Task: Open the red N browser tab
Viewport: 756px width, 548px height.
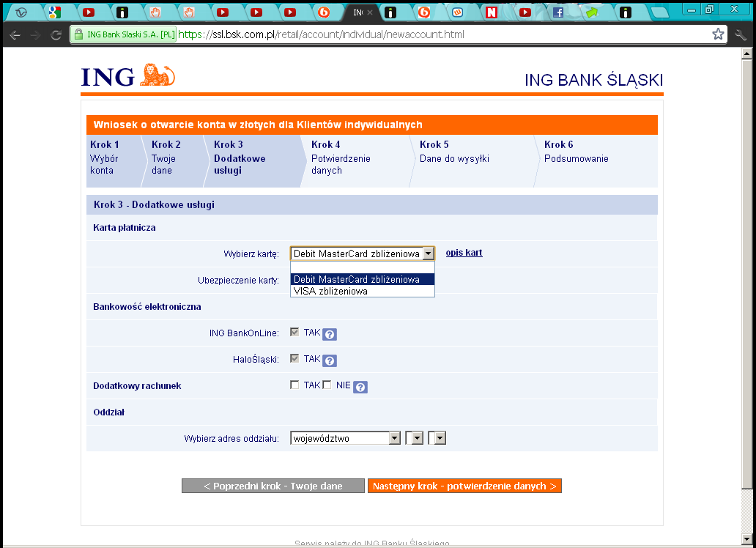Action: pyautogui.click(x=491, y=12)
